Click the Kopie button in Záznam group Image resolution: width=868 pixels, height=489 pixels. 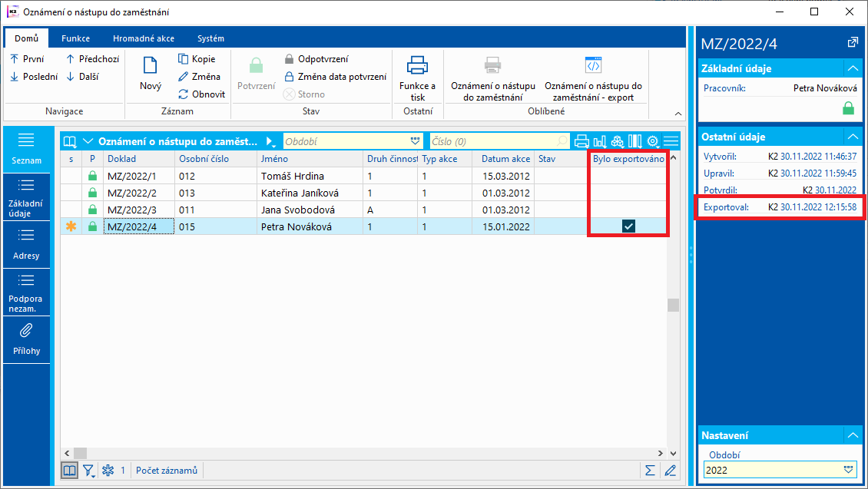197,59
